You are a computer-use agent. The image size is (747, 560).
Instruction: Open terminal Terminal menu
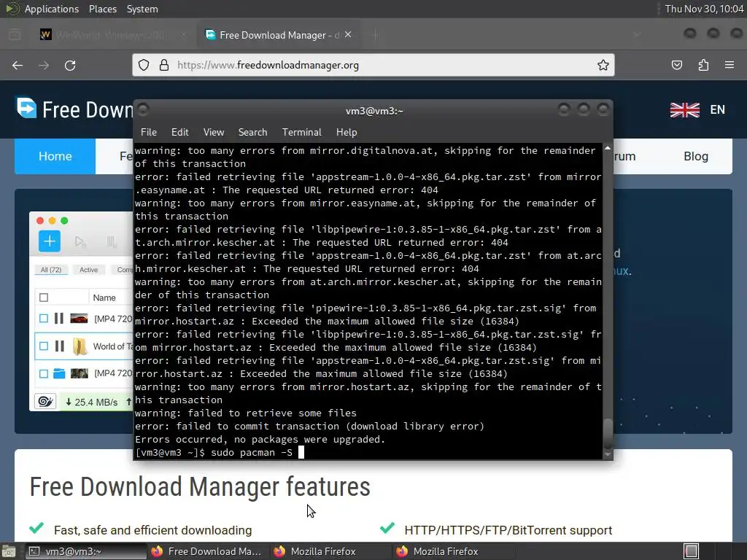point(301,133)
